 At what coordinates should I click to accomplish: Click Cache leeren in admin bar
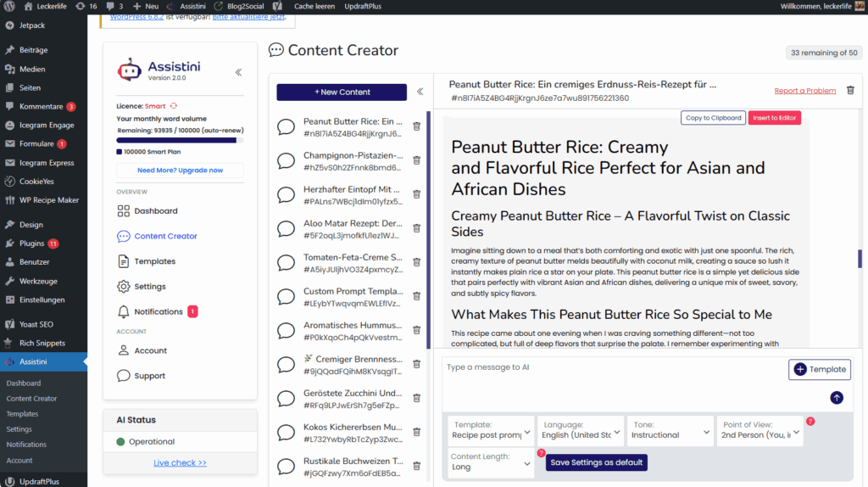click(314, 6)
